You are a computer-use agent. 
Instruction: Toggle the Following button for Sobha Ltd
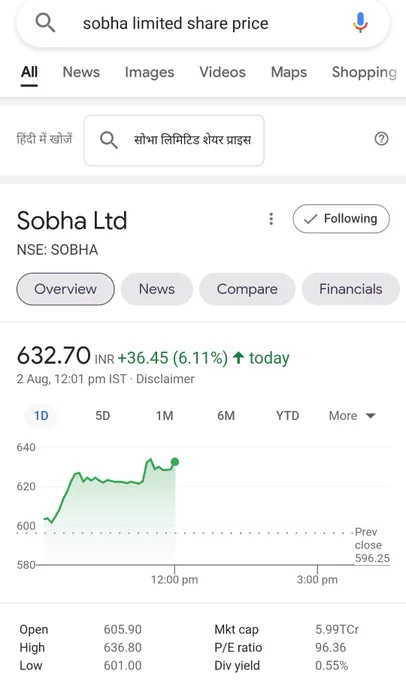point(341,219)
